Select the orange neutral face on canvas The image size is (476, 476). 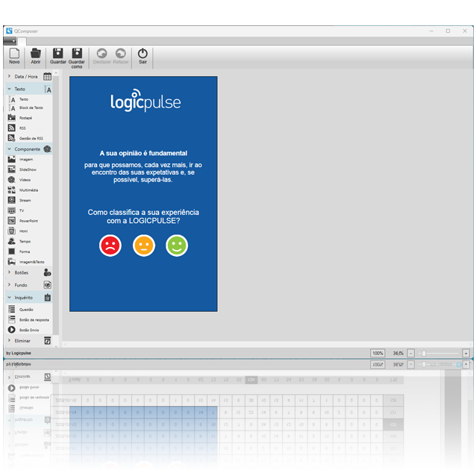144,245
